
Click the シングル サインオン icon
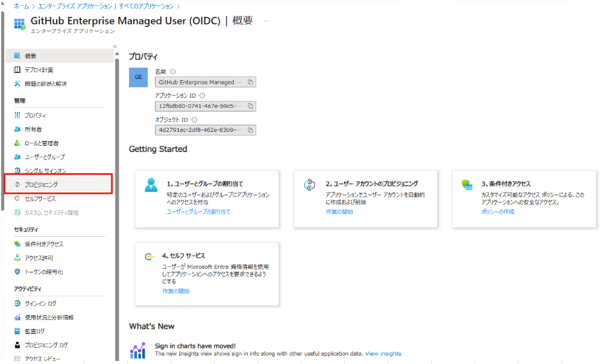coord(17,171)
